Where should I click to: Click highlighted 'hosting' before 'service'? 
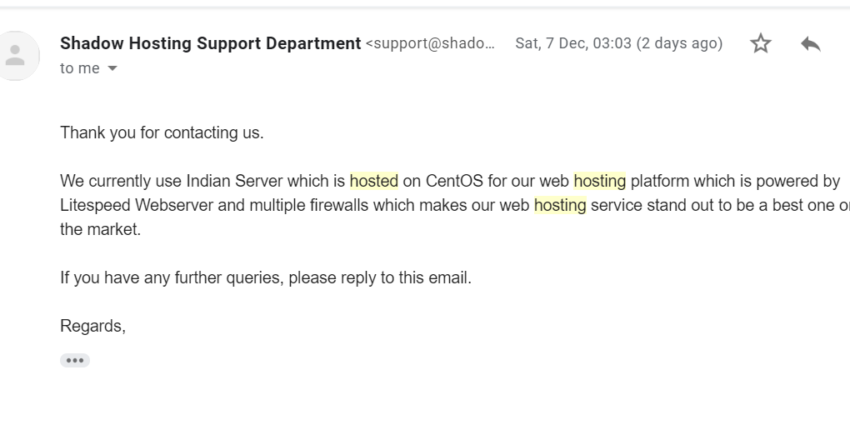coord(560,205)
